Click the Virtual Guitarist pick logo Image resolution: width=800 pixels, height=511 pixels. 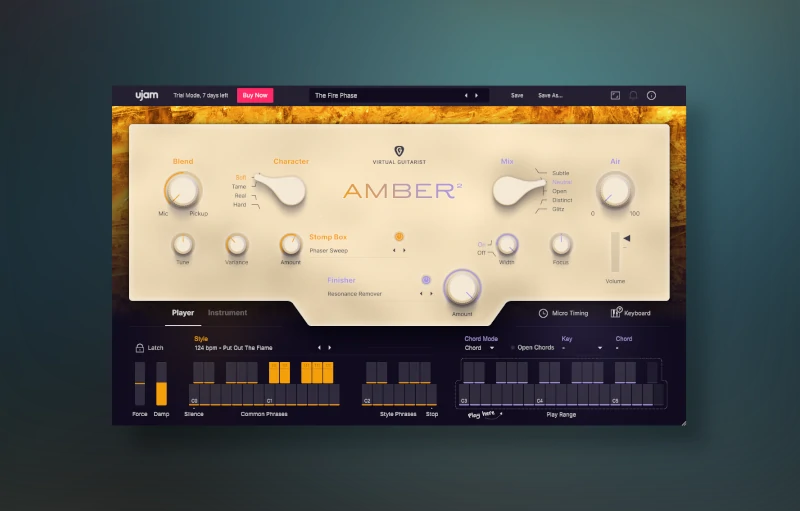click(x=399, y=151)
